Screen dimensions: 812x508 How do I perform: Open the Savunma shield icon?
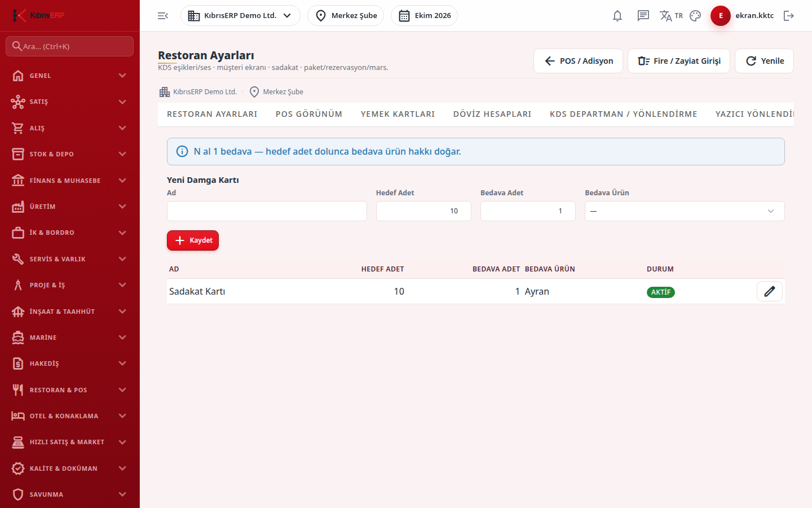click(x=18, y=494)
